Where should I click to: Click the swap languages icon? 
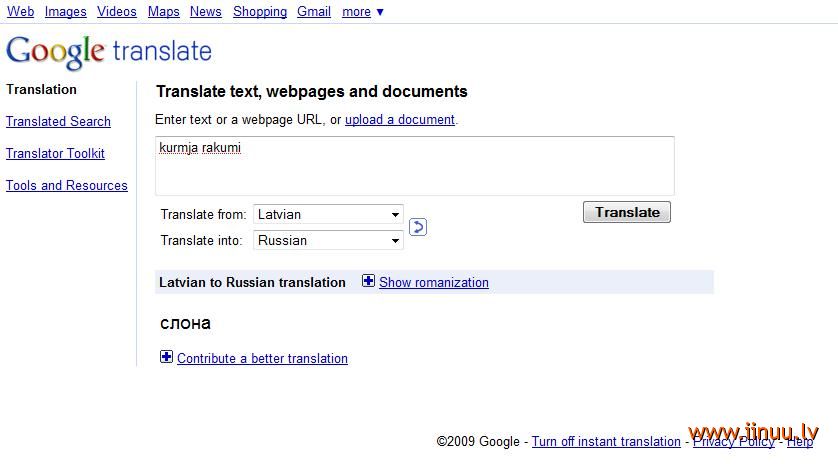pos(418,227)
